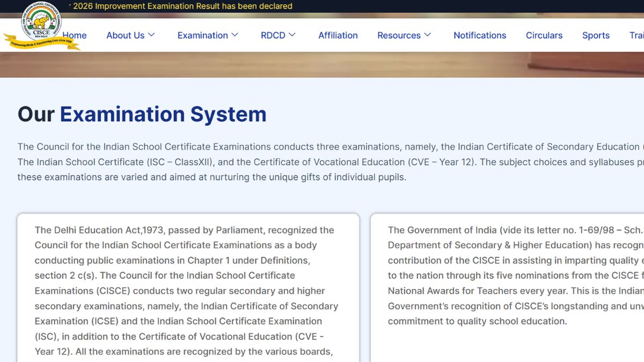Image resolution: width=644 pixels, height=362 pixels.
Task: Click the line 'commitment to quality school education.'
Action: pyautogui.click(x=478, y=321)
